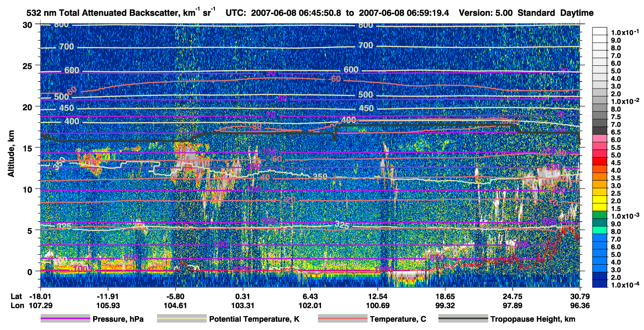This screenshot has width=644, height=330.
Task: Click the latitude value '6.43'
Action: pyautogui.click(x=310, y=296)
